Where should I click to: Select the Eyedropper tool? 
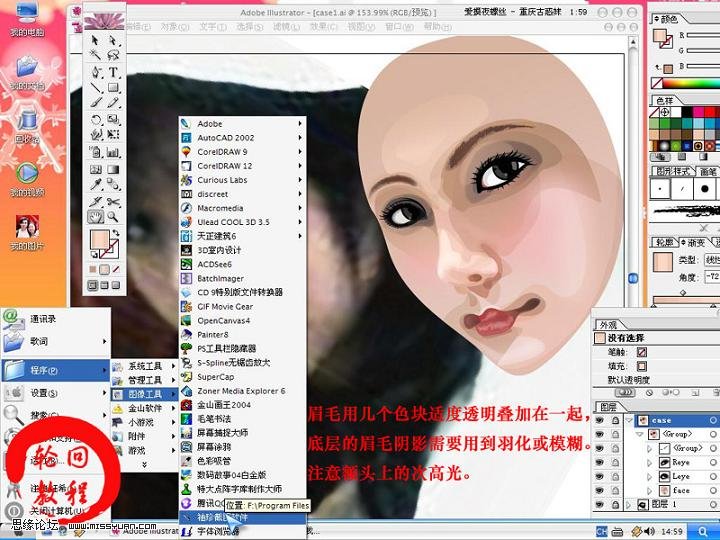(x=96, y=185)
